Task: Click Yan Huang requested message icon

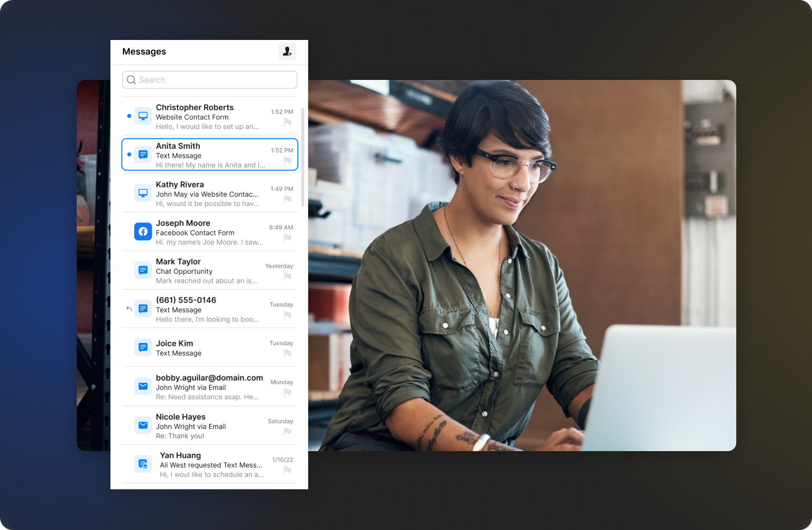Action: click(143, 464)
